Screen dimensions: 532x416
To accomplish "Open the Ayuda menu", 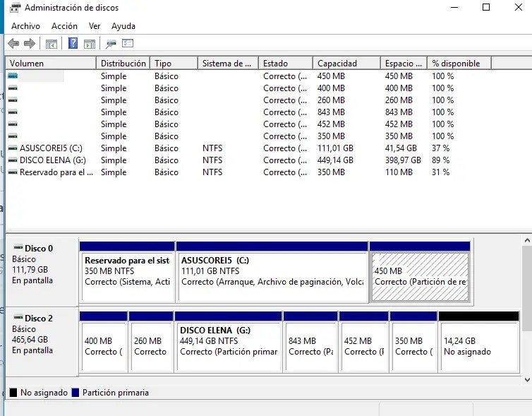I will pos(123,26).
